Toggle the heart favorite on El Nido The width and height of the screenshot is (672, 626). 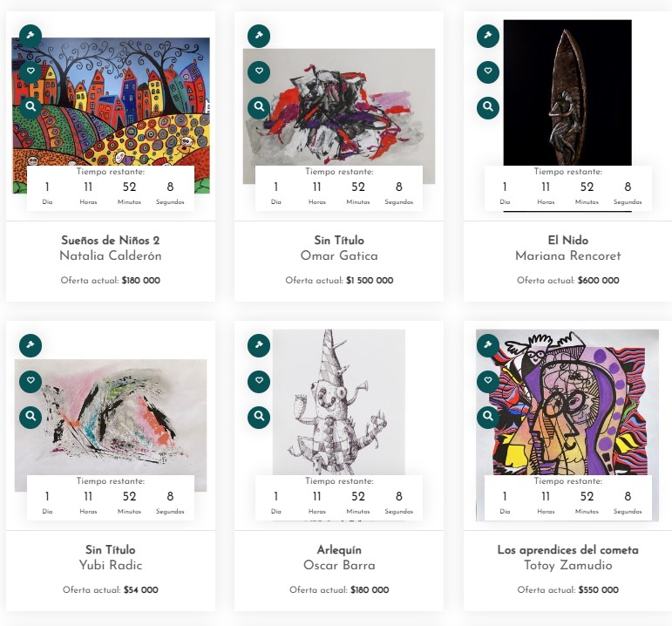tap(488, 71)
